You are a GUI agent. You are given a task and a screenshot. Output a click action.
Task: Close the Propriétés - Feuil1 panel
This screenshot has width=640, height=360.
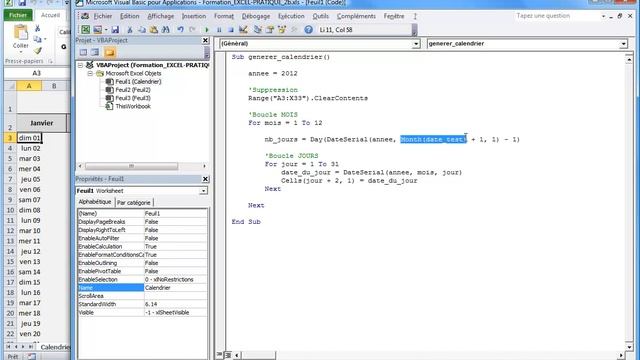[x=205, y=179]
